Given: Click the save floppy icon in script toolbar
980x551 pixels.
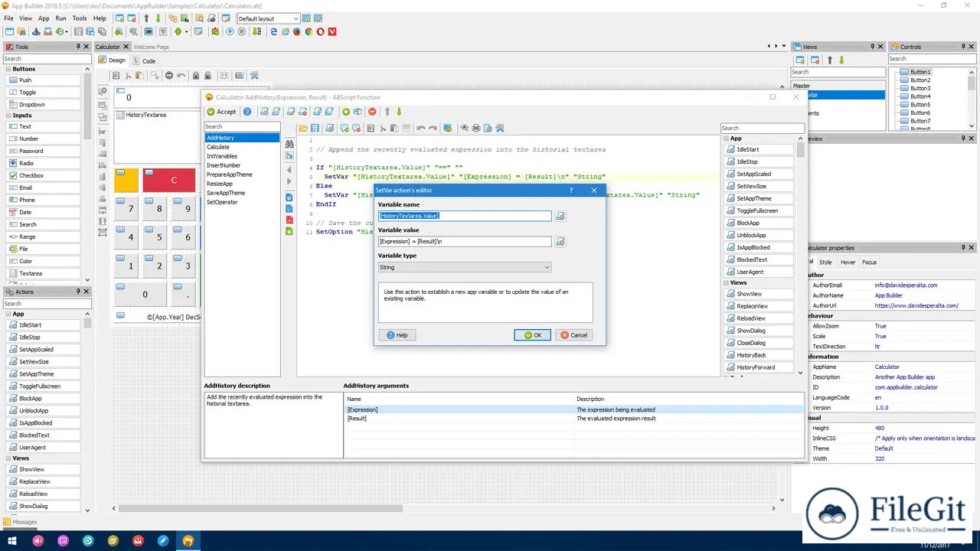Looking at the screenshot, I should click(315, 128).
